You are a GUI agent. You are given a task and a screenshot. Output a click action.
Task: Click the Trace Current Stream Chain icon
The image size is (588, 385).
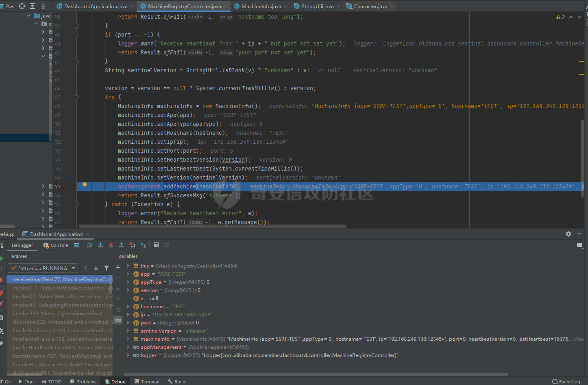tap(167, 245)
